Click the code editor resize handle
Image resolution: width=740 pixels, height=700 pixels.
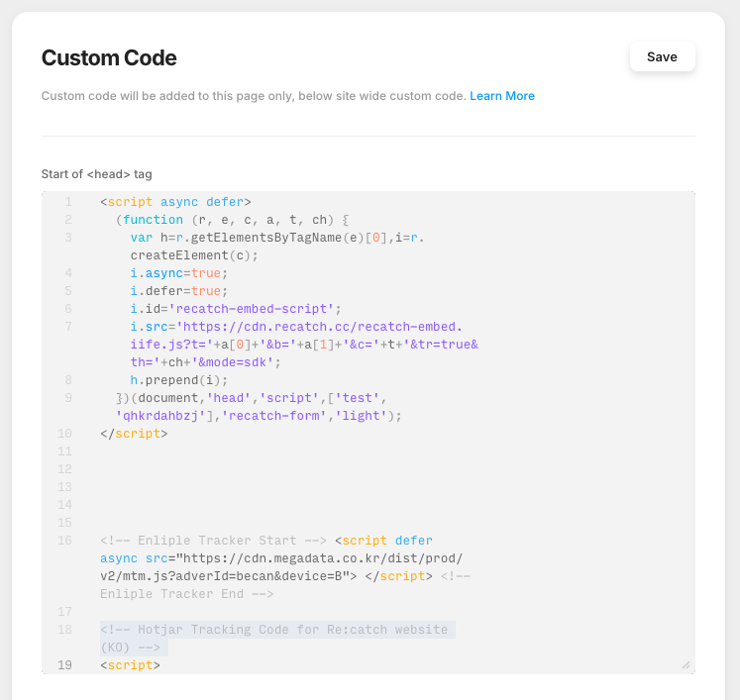(686, 665)
